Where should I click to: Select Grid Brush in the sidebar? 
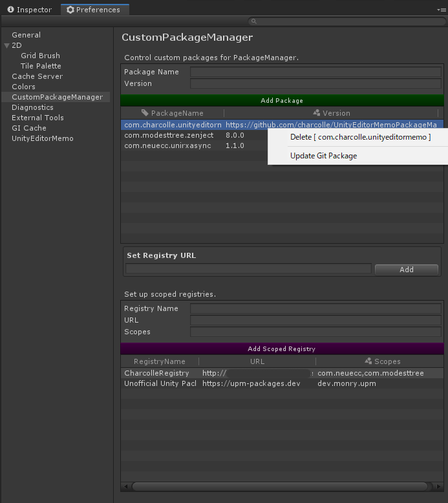pyautogui.click(x=41, y=56)
